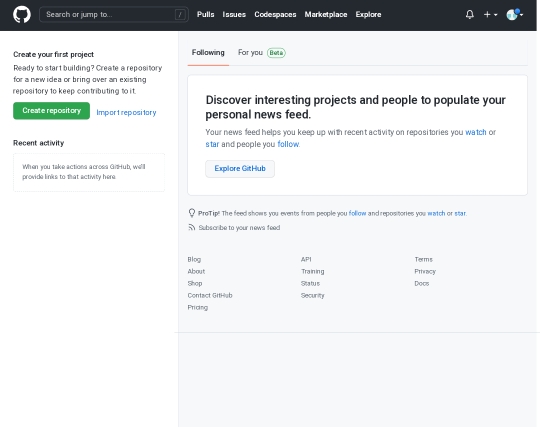
Task: Open the follow link after 'people you'
Action: (288, 144)
